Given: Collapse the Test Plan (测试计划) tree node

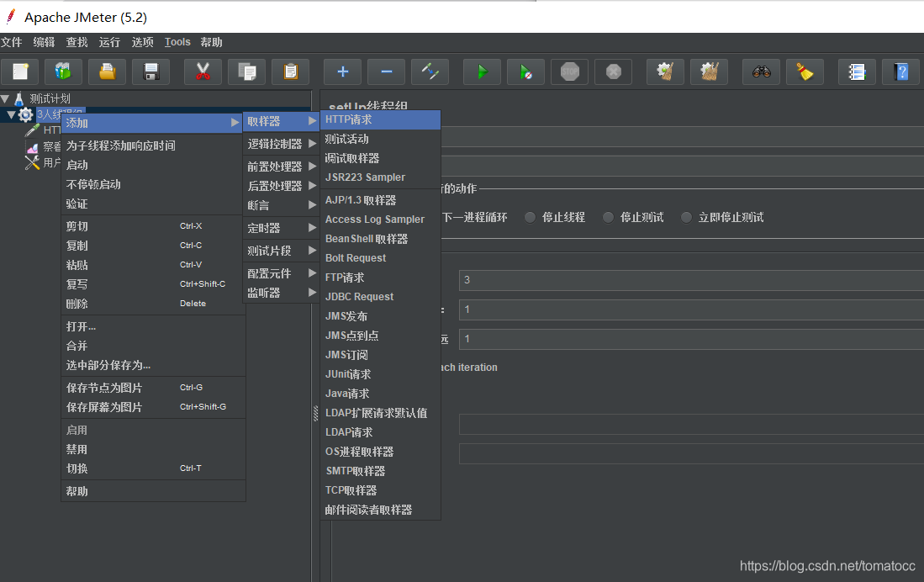Looking at the screenshot, I should pyautogui.click(x=5, y=98).
